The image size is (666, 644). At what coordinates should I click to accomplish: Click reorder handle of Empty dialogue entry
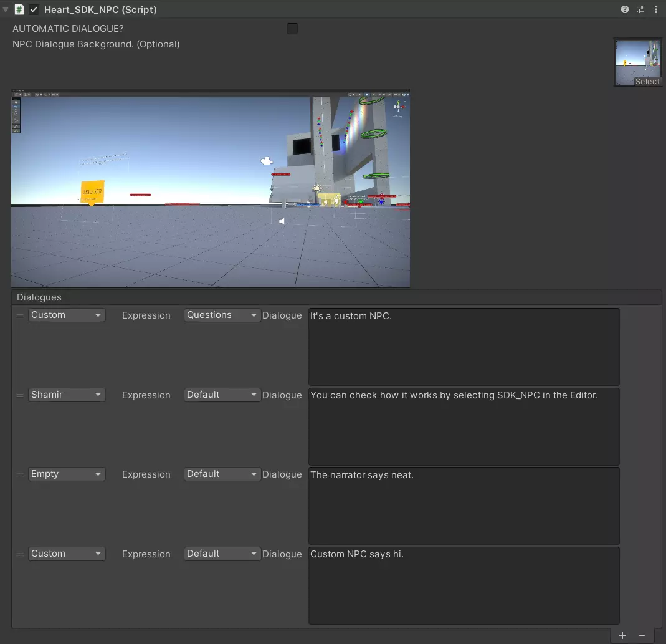(x=20, y=474)
